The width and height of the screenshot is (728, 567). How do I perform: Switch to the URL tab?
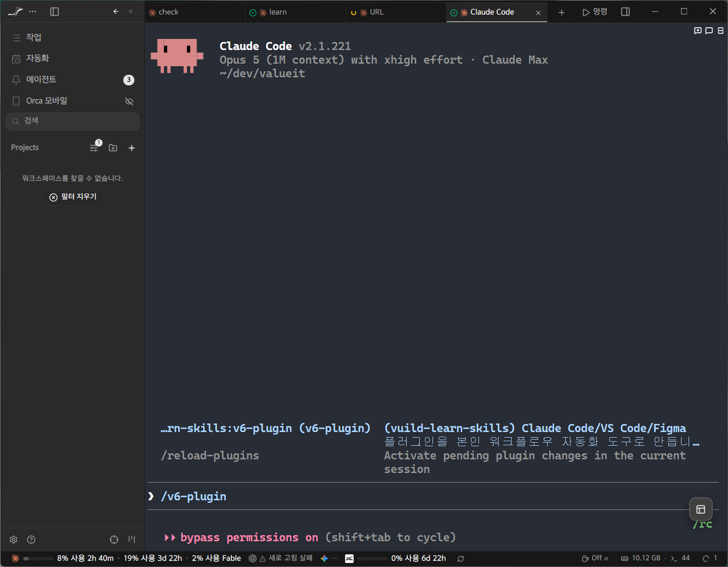[x=396, y=12]
